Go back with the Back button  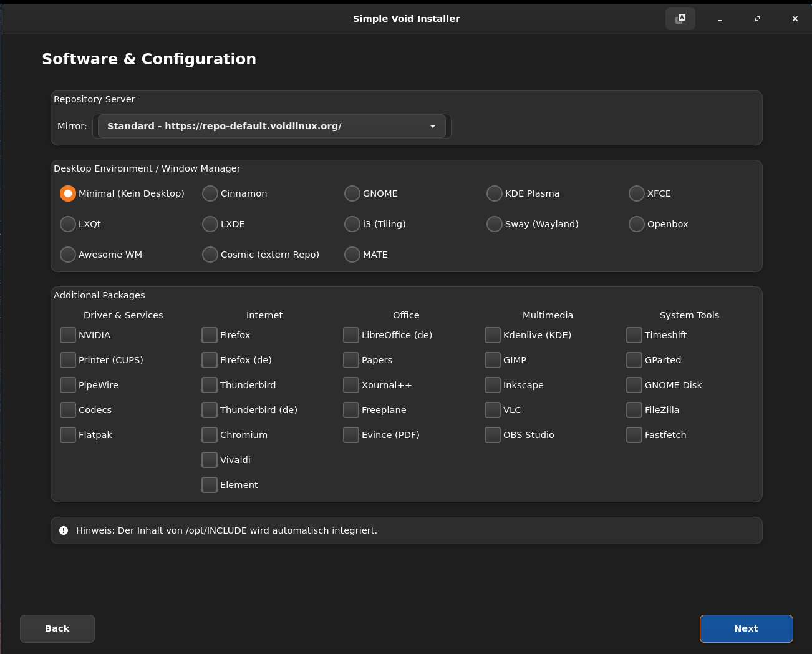tap(57, 628)
